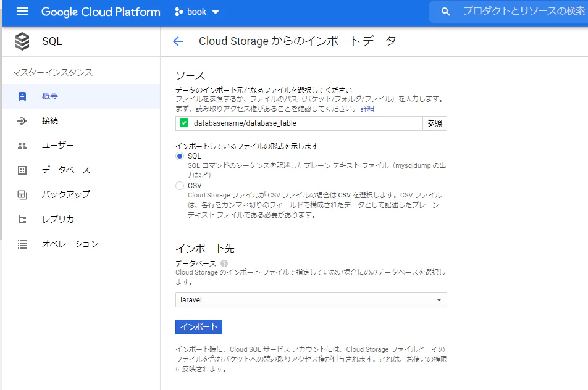Click the 接続 connections icon in the sidebar
588x390 pixels.
click(x=22, y=121)
